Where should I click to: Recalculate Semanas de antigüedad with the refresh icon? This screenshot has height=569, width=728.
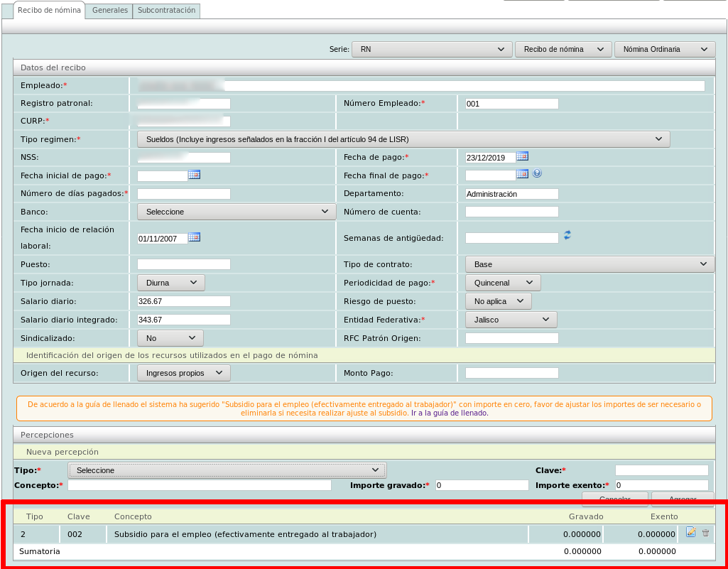[567, 235]
